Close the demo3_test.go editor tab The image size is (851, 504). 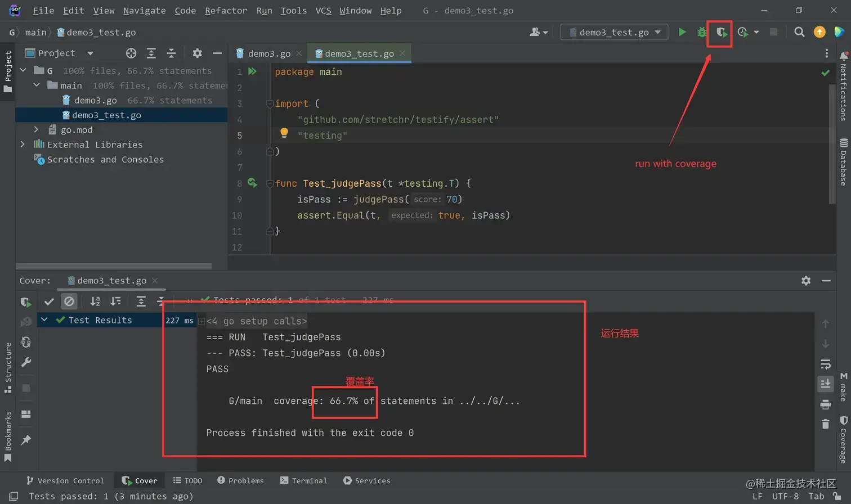(x=402, y=53)
